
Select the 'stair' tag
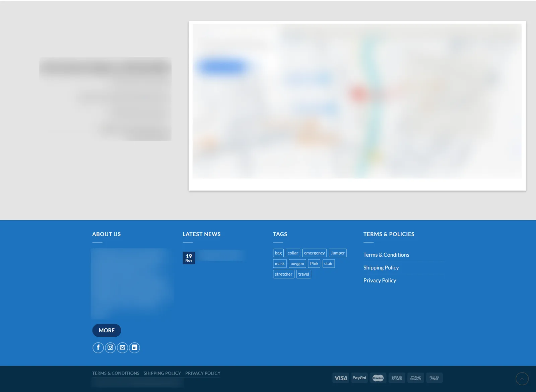point(329,264)
